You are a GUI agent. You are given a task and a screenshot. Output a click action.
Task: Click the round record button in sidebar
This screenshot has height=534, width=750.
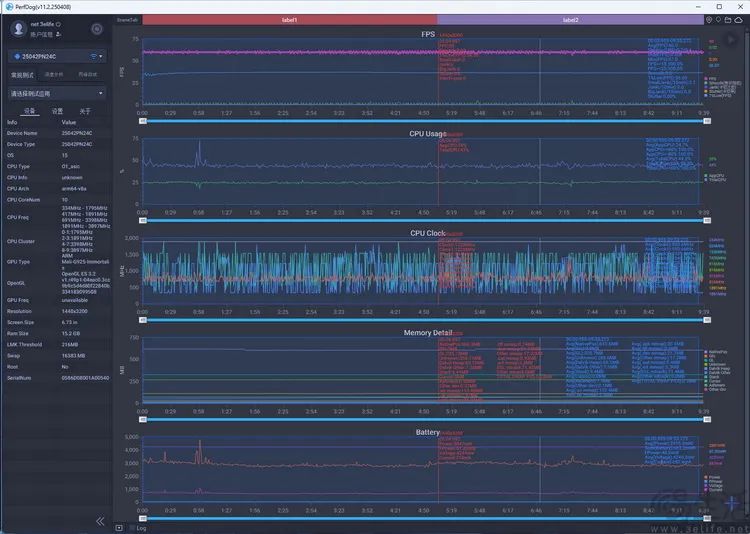pos(97,29)
